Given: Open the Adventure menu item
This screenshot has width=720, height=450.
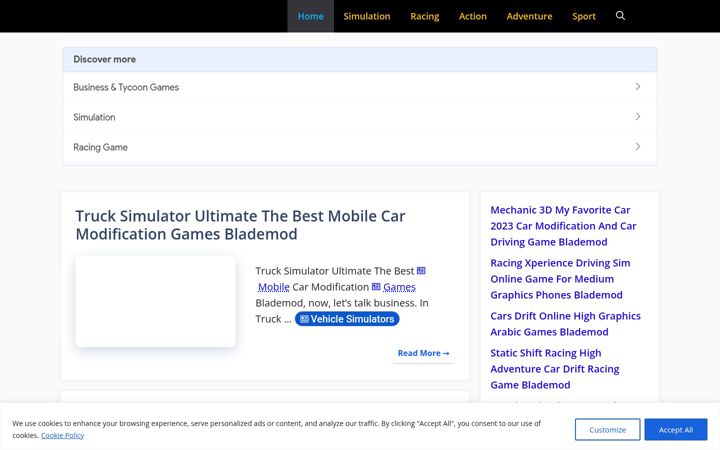Looking at the screenshot, I should click(x=529, y=16).
